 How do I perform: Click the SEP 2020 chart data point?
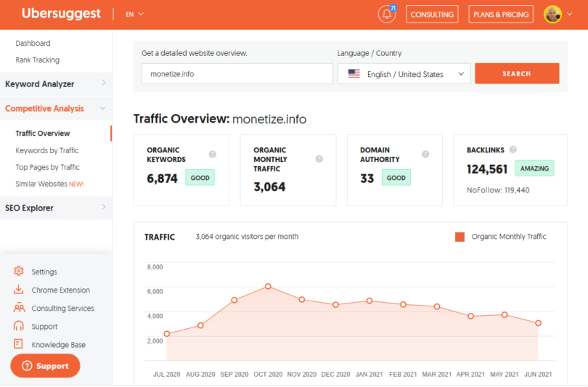pyautogui.click(x=234, y=300)
